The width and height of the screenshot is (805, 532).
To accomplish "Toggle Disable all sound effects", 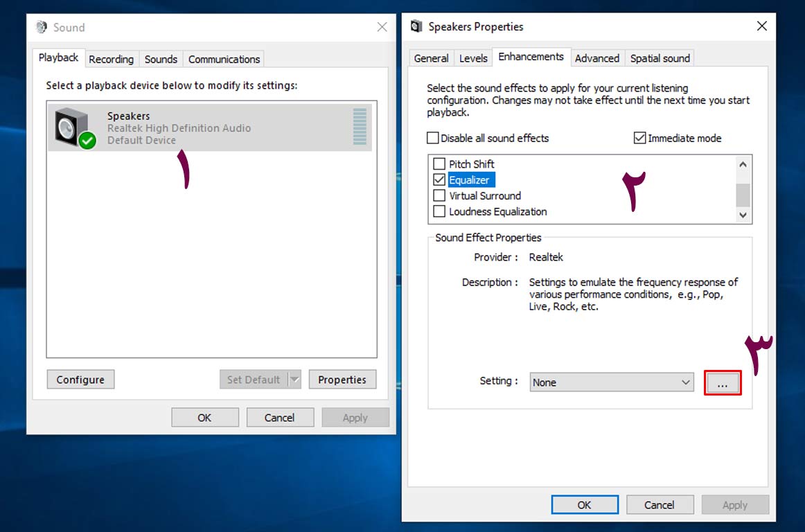I will pyautogui.click(x=433, y=138).
